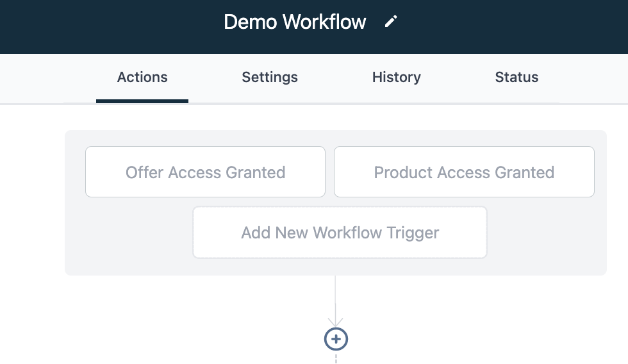Screen dimensions: 628x364
Task: Insert new action using circled plus
Action: [x=336, y=339]
